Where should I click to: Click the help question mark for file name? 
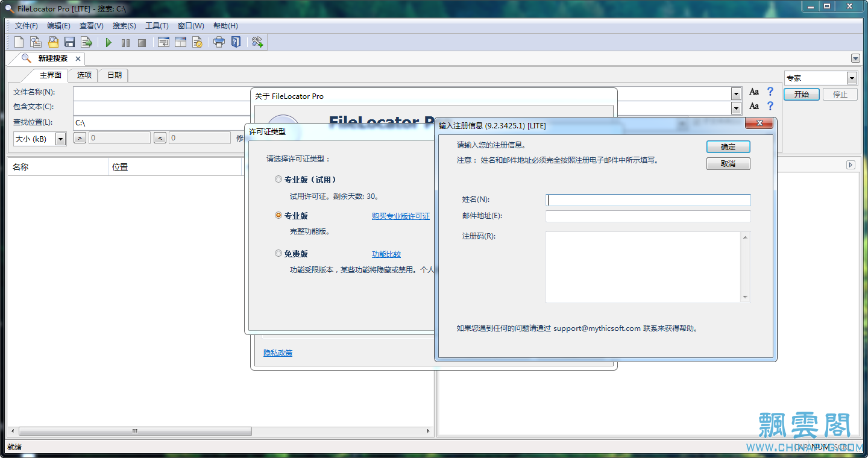770,92
